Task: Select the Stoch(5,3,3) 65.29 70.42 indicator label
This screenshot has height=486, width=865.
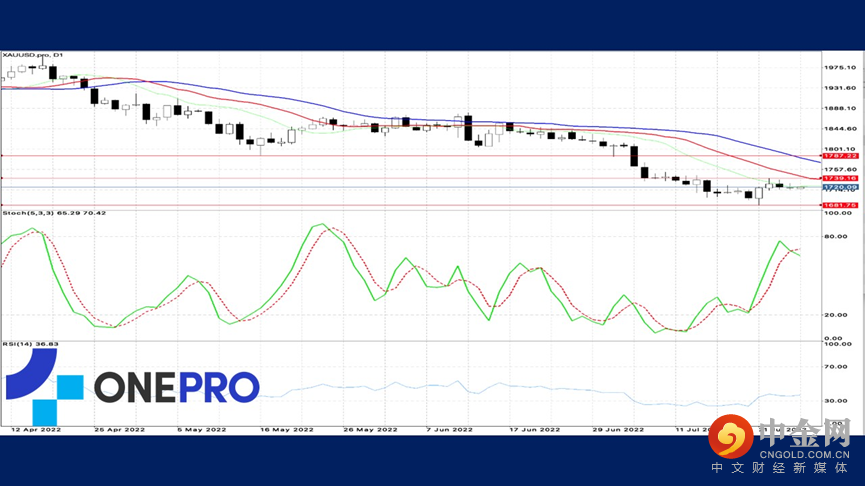Action: point(54,213)
